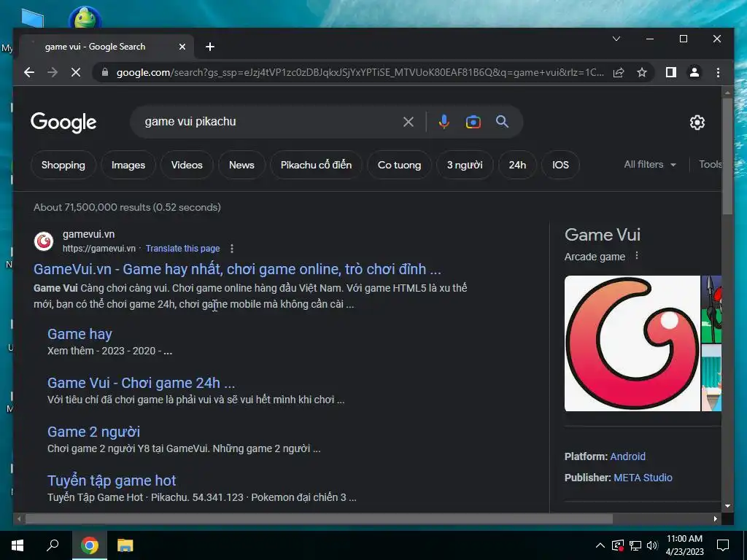Click the gamevui.vn site favicon

[x=44, y=241]
